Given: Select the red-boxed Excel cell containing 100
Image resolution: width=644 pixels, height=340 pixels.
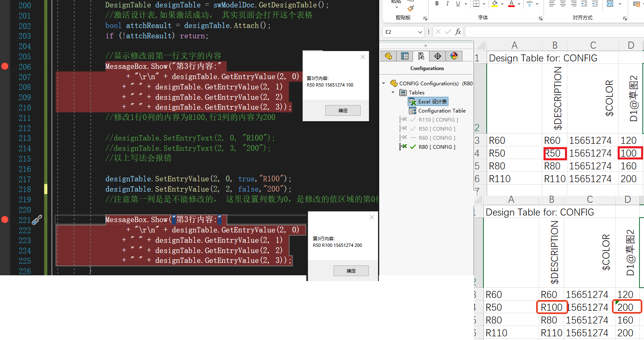Looking at the screenshot, I should coord(630,153).
